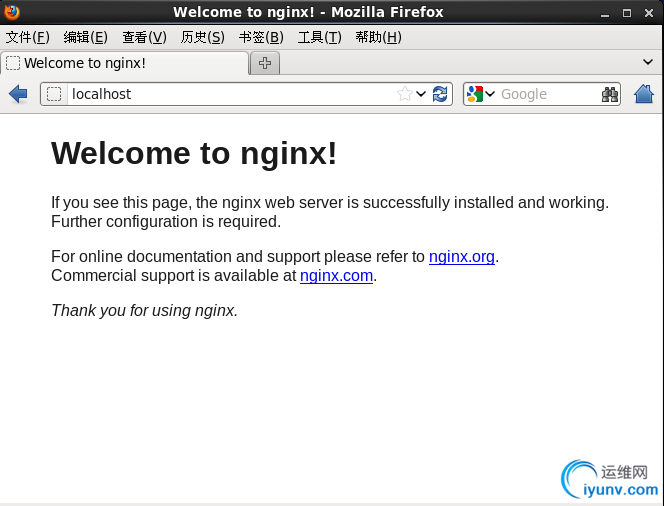Viewport: 664px width, 506px height.
Task: Open the 工具(T) menu
Action: point(319,37)
